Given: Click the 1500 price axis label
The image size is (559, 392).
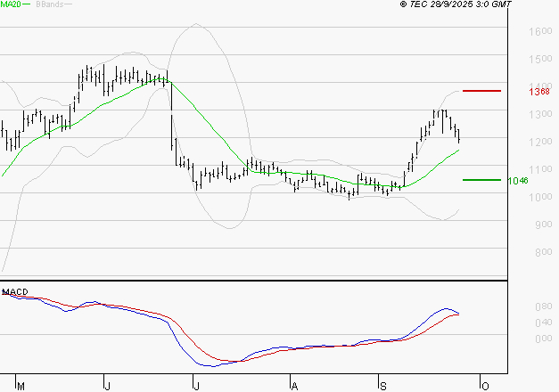Looking at the screenshot, I should click(x=540, y=59).
